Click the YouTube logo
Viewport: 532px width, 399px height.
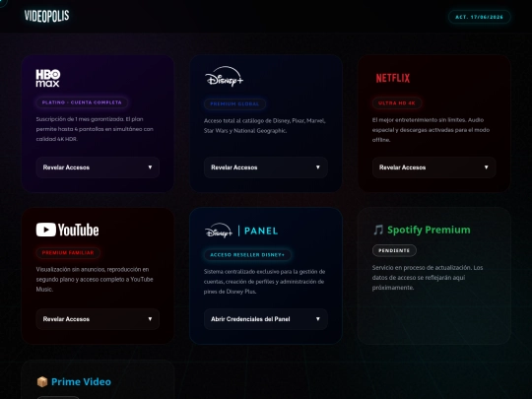pos(68,230)
